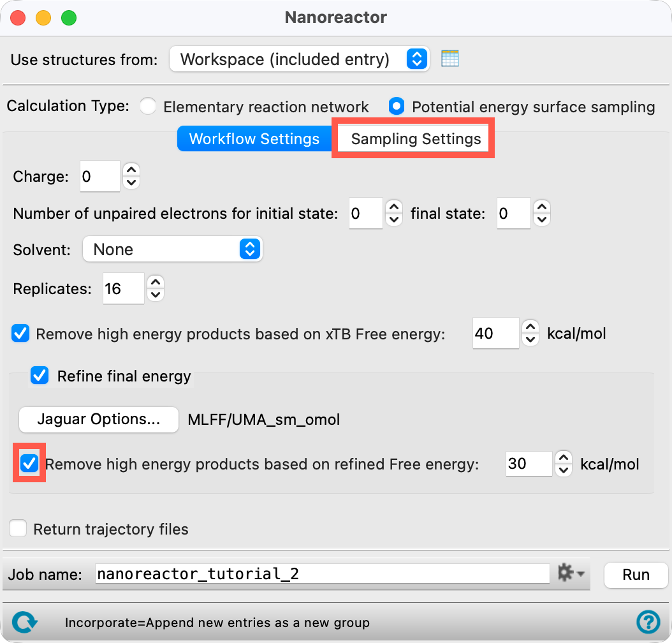Screen dimensions: 672x643
Task: Close the Nanoreactor window
Action: [x=18, y=18]
